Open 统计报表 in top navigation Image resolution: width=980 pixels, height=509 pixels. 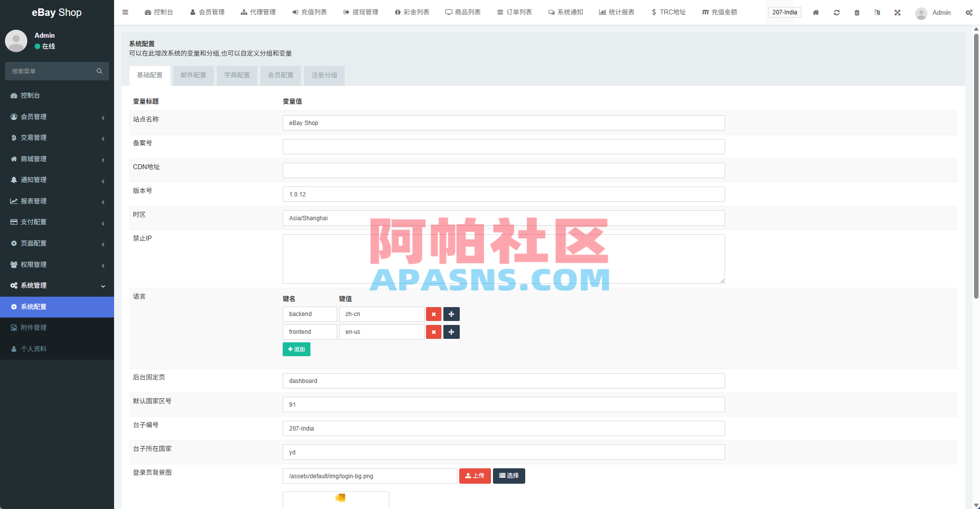click(616, 12)
